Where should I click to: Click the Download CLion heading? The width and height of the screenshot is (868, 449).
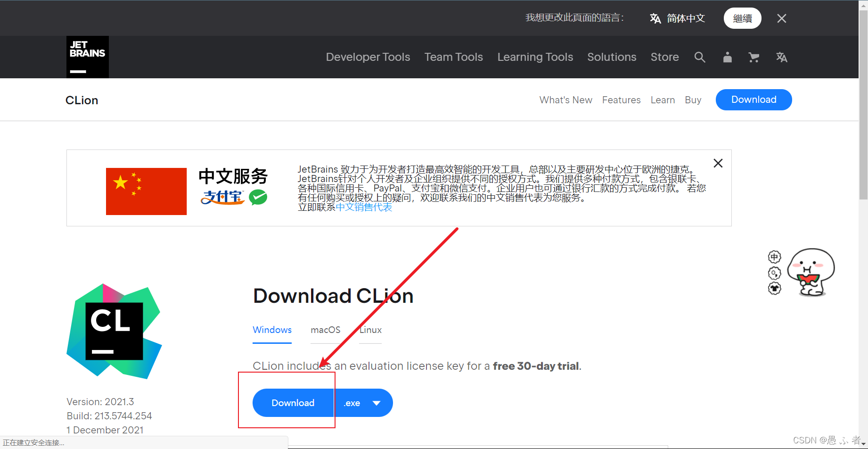pos(333,296)
